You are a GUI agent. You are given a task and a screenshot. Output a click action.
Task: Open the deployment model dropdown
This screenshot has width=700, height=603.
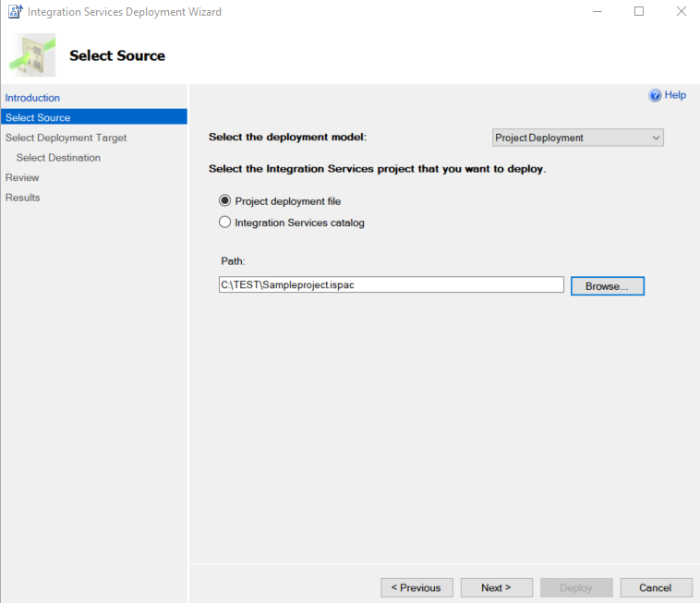click(x=578, y=138)
